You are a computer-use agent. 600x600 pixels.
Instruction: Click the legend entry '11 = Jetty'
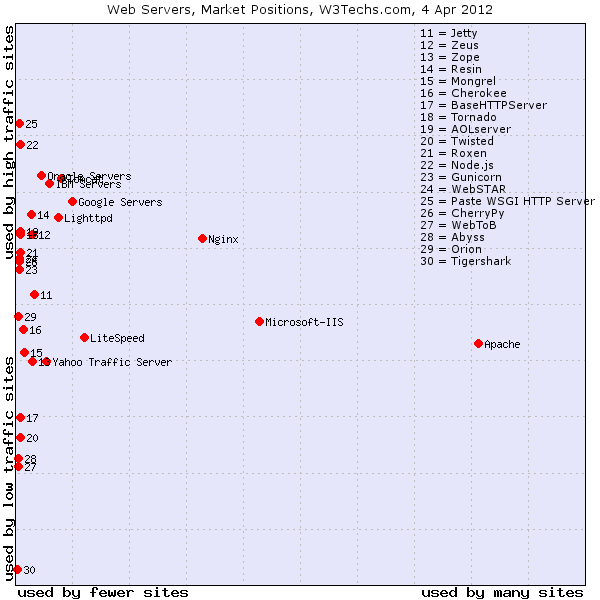[x=448, y=33]
